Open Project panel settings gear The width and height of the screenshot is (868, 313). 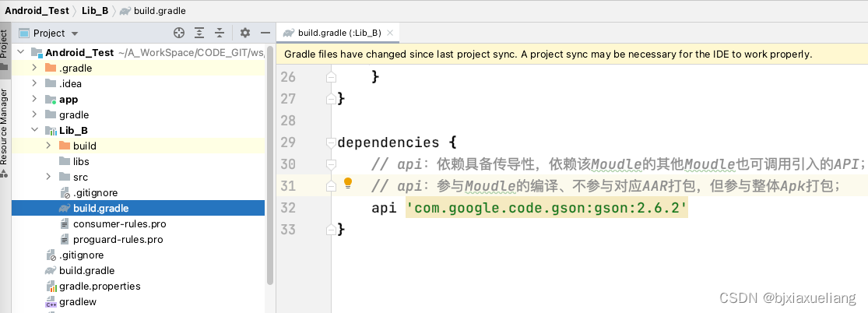tap(245, 33)
